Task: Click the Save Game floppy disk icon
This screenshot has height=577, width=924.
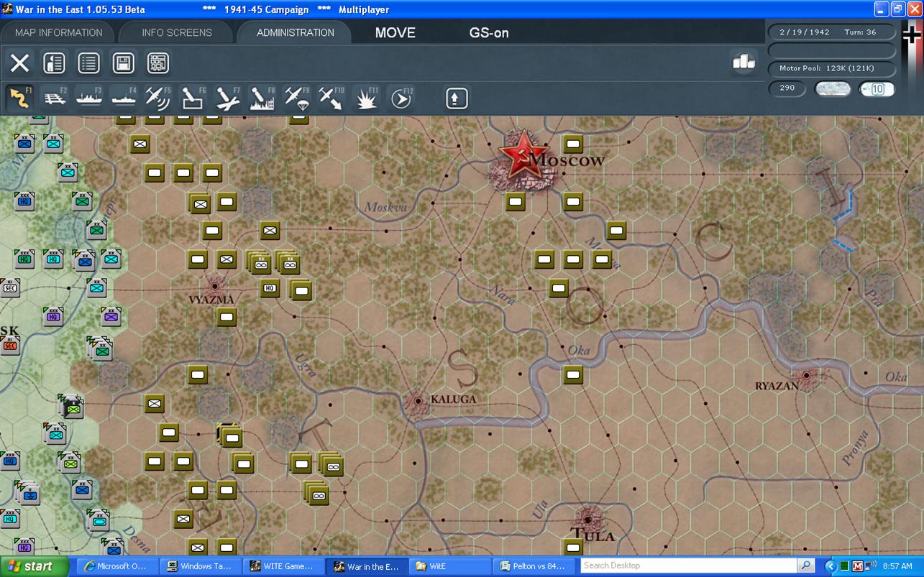Action: click(x=124, y=63)
